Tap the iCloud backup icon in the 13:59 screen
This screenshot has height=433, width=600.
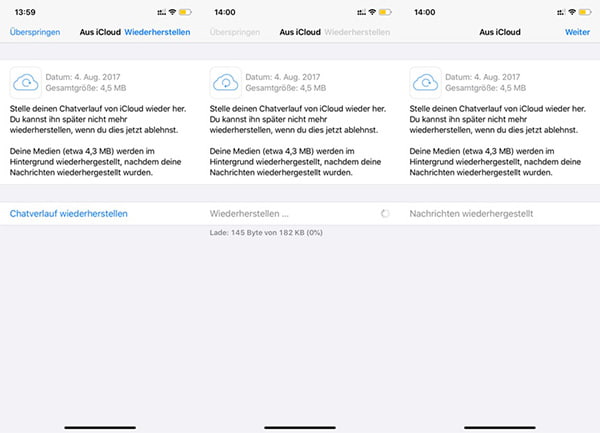(x=26, y=82)
